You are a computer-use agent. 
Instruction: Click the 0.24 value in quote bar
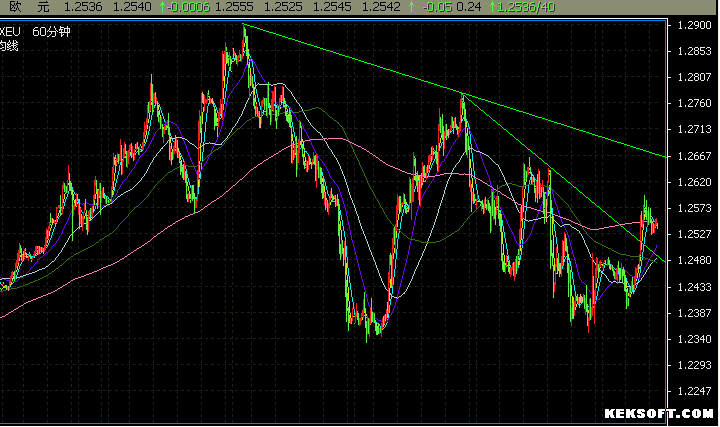469,7
